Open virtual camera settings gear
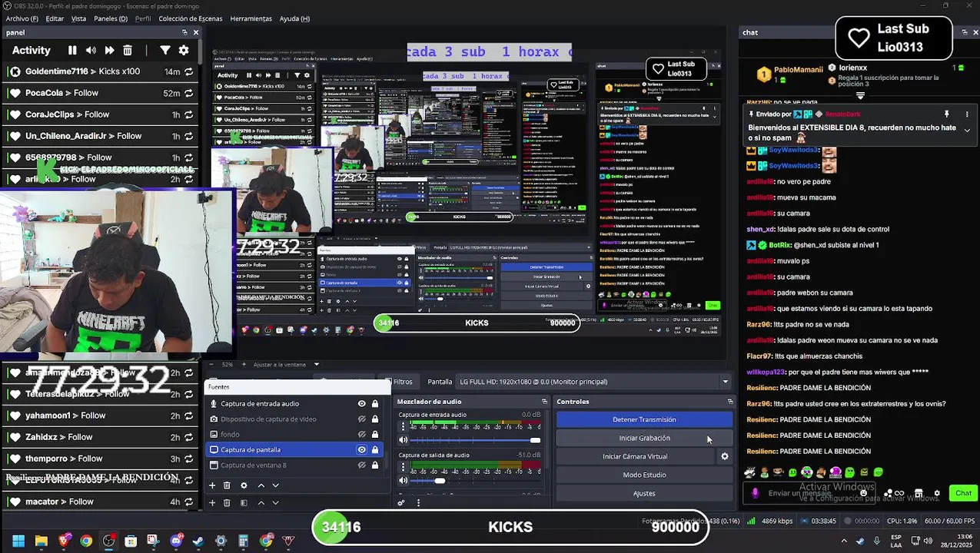This screenshot has width=980, height=553. click(x=724, y=456)
